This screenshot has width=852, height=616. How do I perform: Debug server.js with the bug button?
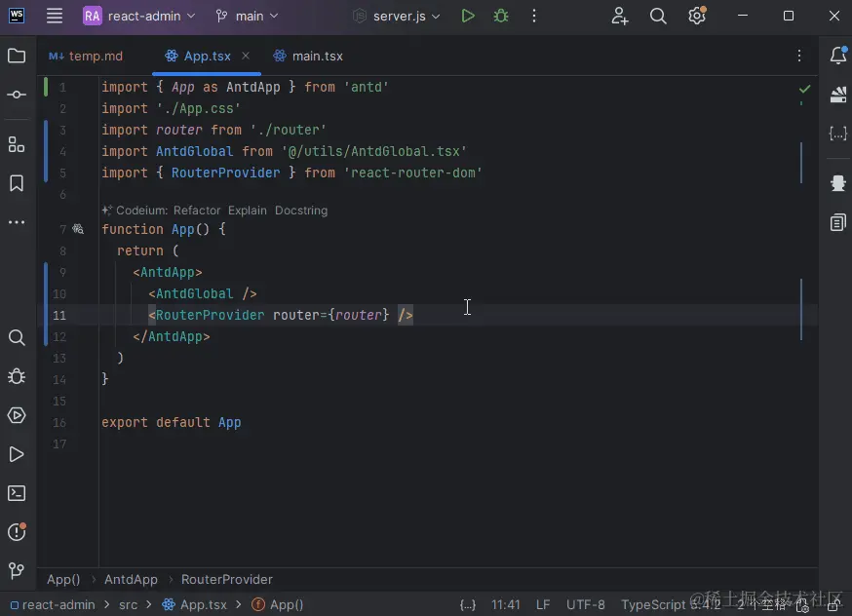click(501, 16)
